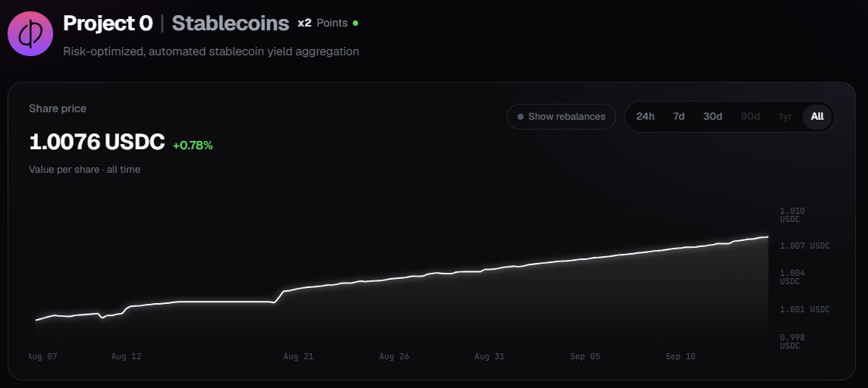This screenshot has width=868, height=388.
Task: Click the dot icon inside Show rebalances
Action: point(520,117)
